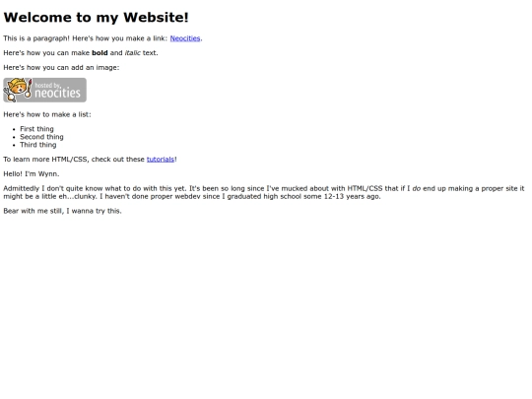Follow the tutorials hyperlink
The height and width of the screenshot is (399, 532).
(x=161, y=160)
